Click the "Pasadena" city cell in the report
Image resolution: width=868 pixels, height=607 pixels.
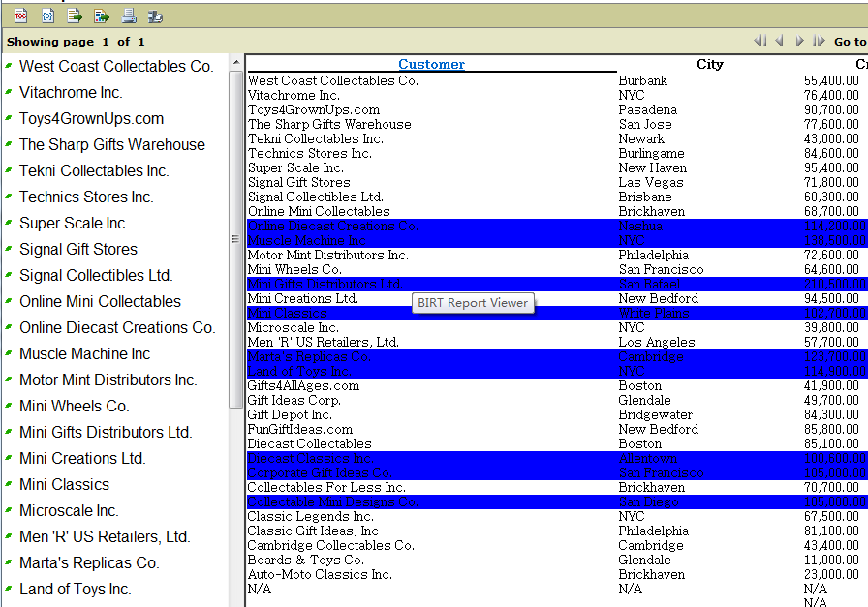coord(648,110)
